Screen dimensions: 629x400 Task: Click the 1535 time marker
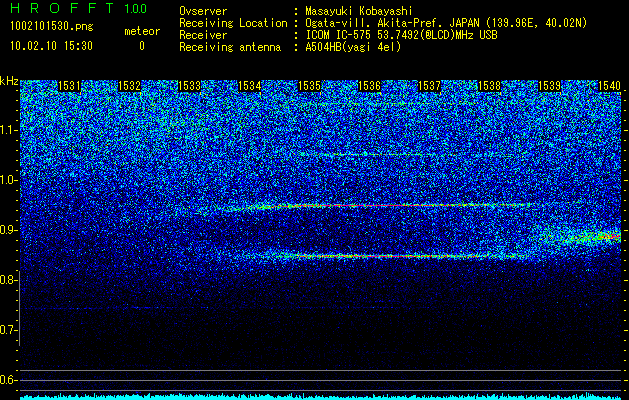tap(310, 86)
